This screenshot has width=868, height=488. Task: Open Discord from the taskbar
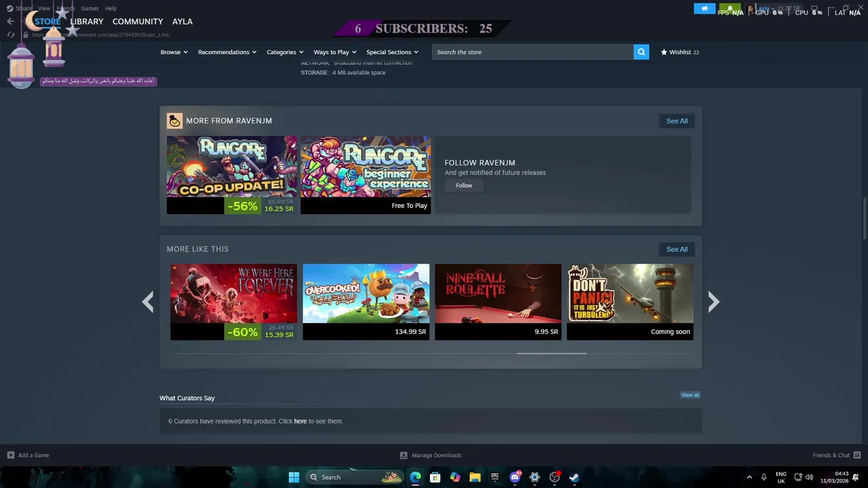tap(515, 477)
